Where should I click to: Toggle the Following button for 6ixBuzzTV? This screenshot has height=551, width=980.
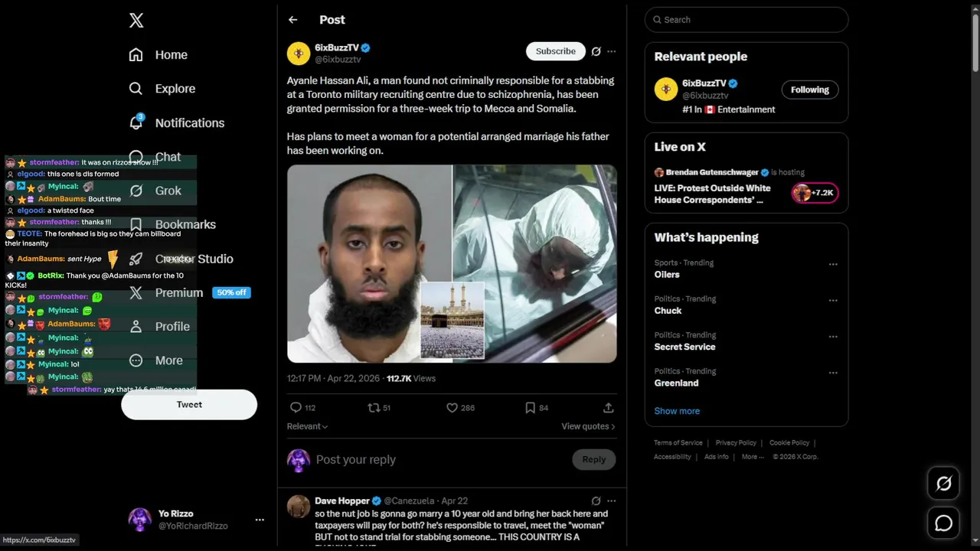[809, 90]
